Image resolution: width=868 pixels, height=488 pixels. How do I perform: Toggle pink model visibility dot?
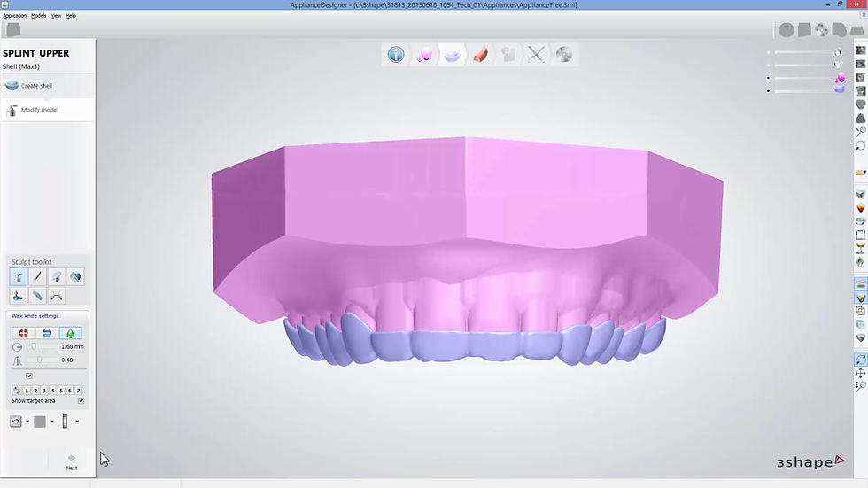tap(769, 78)
